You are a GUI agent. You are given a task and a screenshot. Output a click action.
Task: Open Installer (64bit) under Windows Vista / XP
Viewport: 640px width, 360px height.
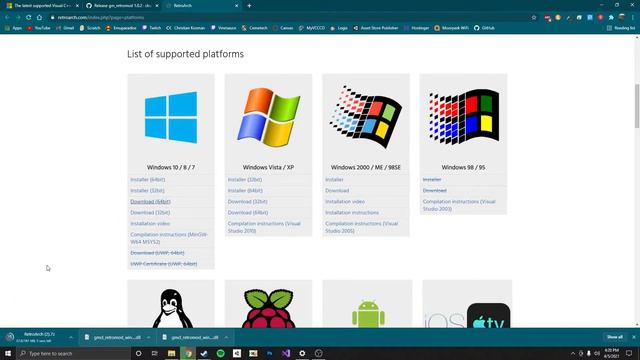click(245, 191)
